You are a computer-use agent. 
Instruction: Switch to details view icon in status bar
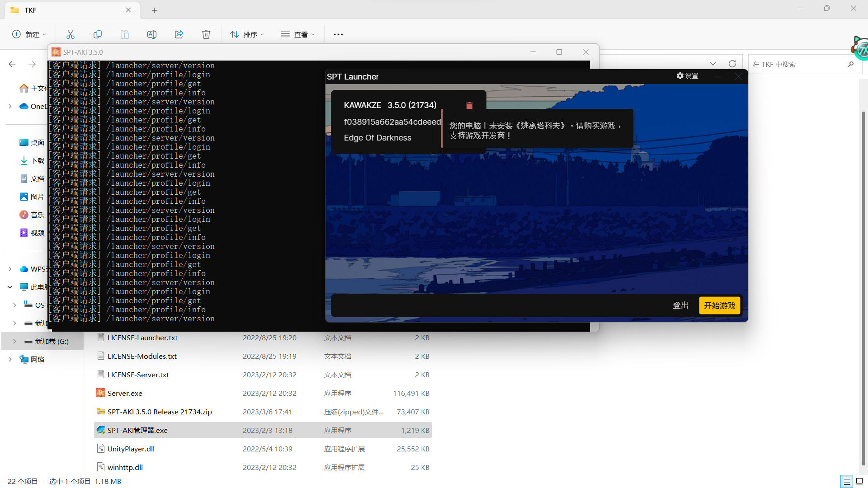click(x=847, y=481)
